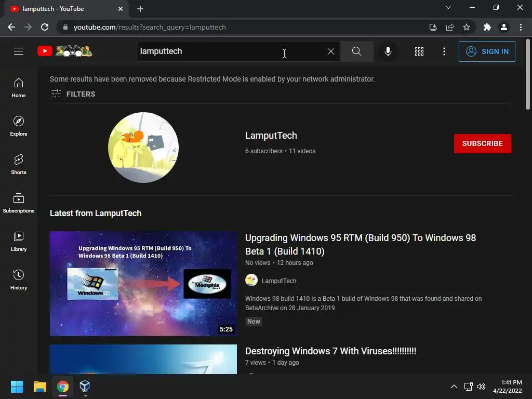Bookmark this page with star icon

tap(467, 27)
